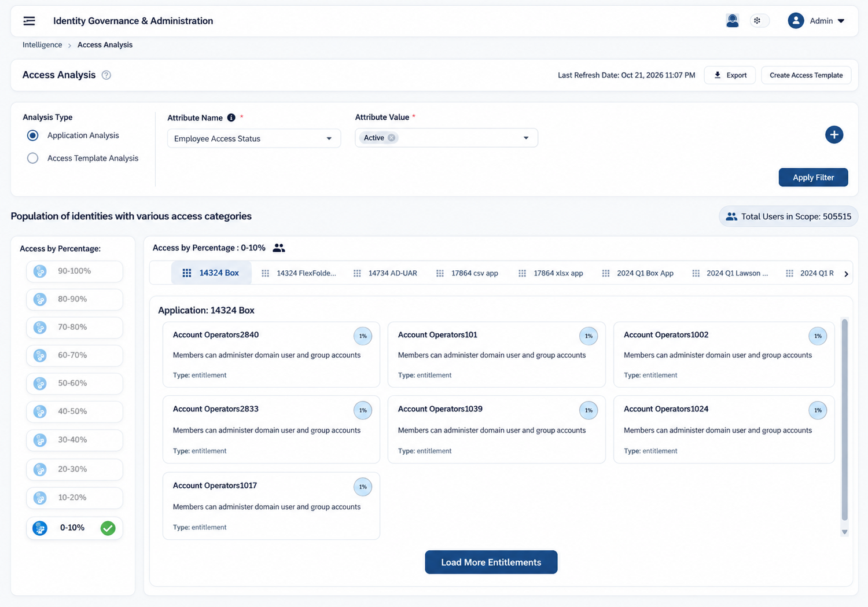This screenshot has height=607, width=868.
Task: Switch to the 14324 FlexFolde... tab
Action: click(x=299, y=273)
